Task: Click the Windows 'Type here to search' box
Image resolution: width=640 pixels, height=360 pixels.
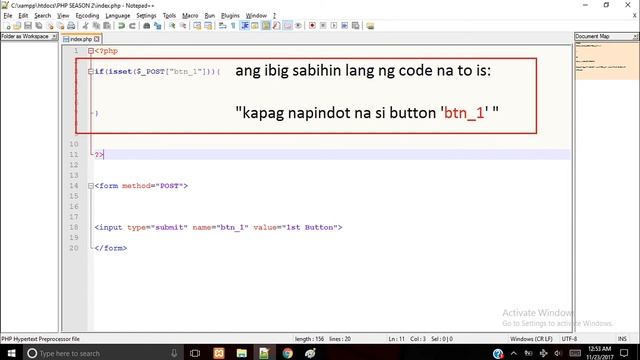Action: point(102,353)
